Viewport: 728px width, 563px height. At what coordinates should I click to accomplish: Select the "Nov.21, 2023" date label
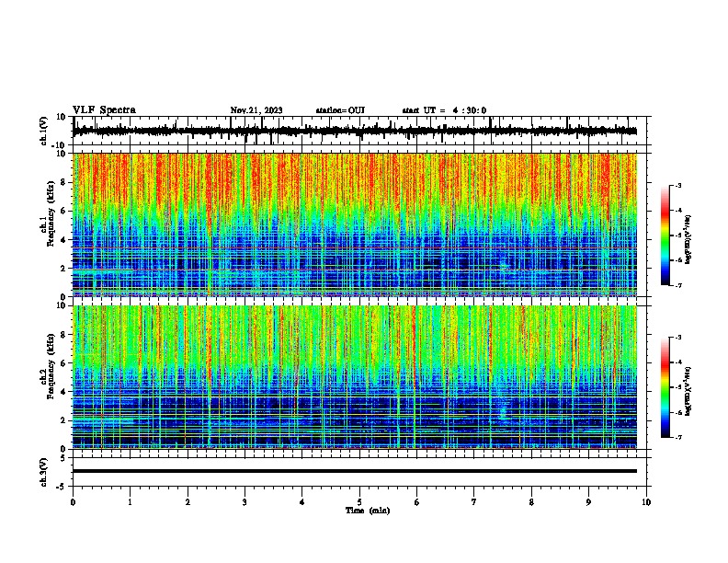point(256,110)
